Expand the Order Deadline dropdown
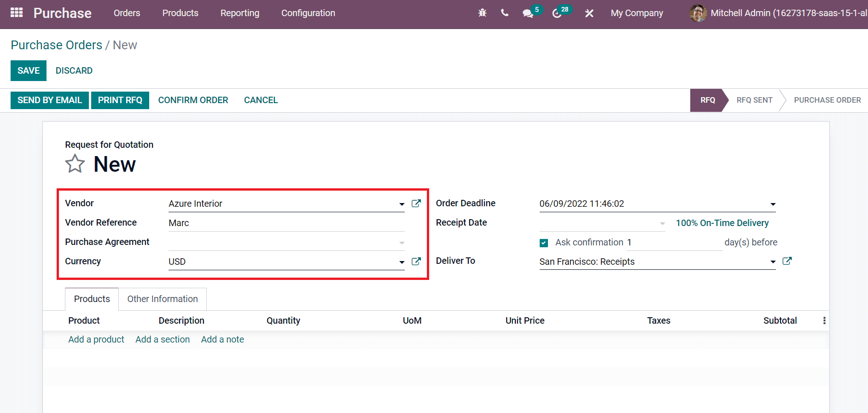 coord(773,204)
